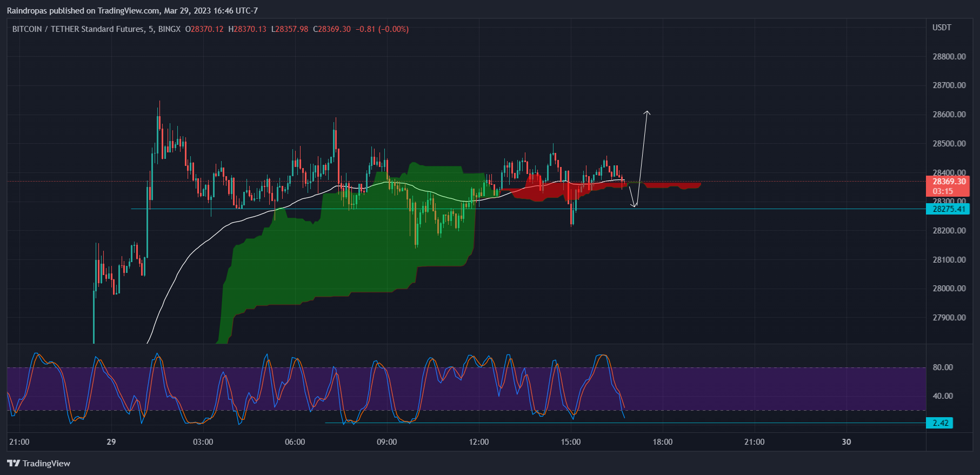
Task: Click the countdown timer 03:15
Action: [x=943, y=191]
